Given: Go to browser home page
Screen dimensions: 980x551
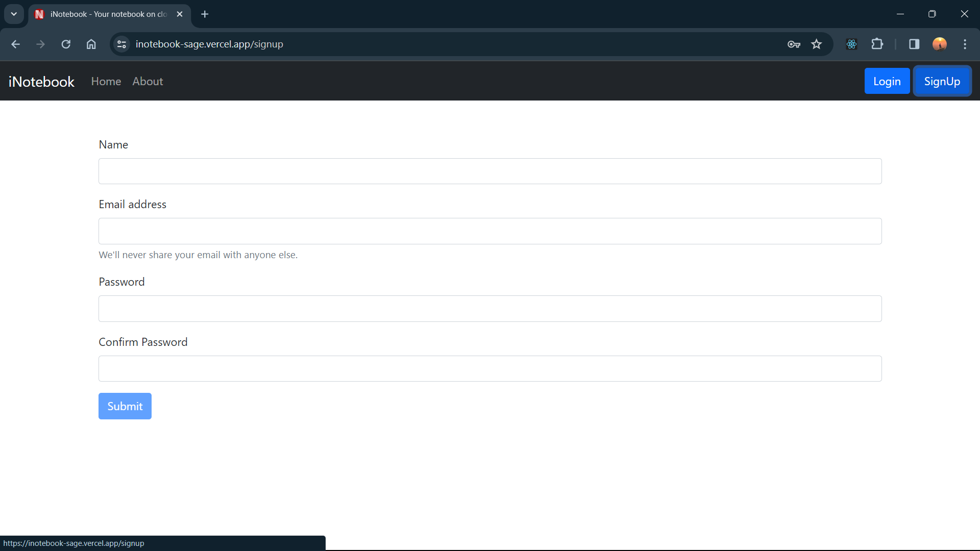Looking at the screenshot, I should [91, 44].
